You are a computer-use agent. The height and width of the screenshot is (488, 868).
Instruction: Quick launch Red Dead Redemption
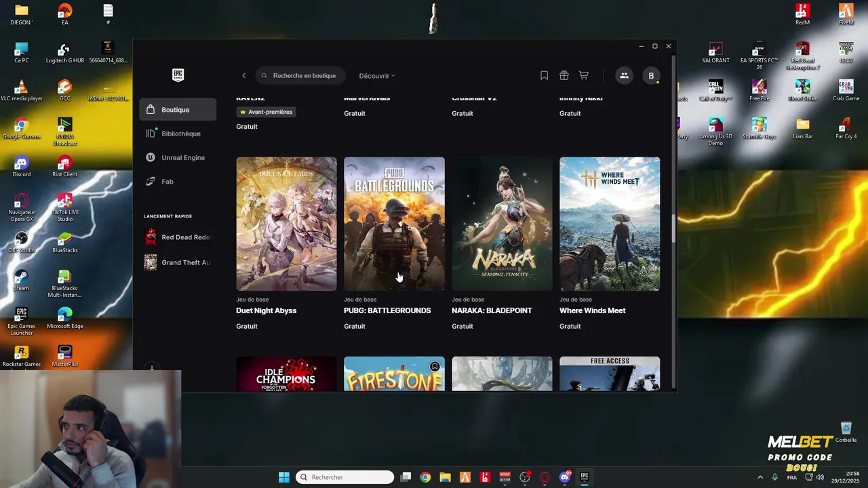178,237
